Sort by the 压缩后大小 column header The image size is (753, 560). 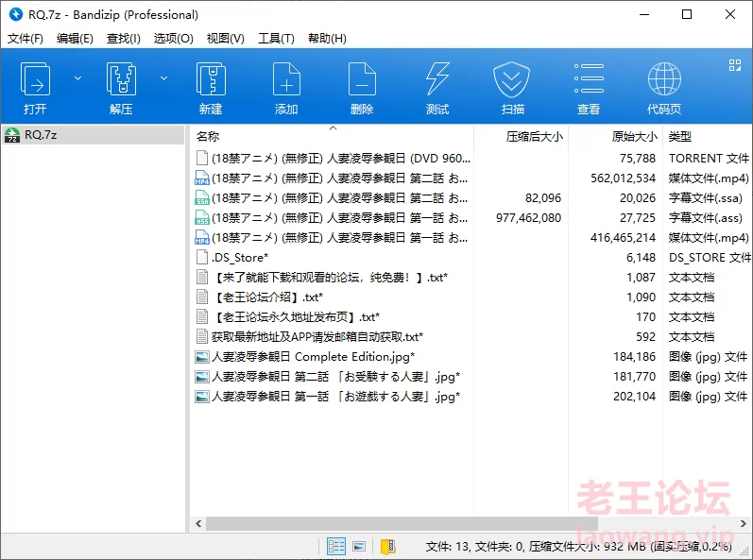point(534,137)
